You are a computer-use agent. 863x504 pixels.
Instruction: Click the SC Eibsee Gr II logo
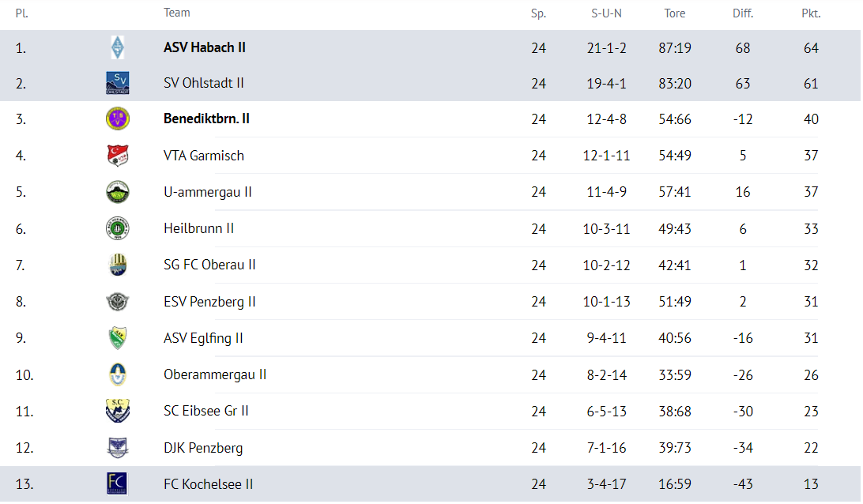pos(118,411)
